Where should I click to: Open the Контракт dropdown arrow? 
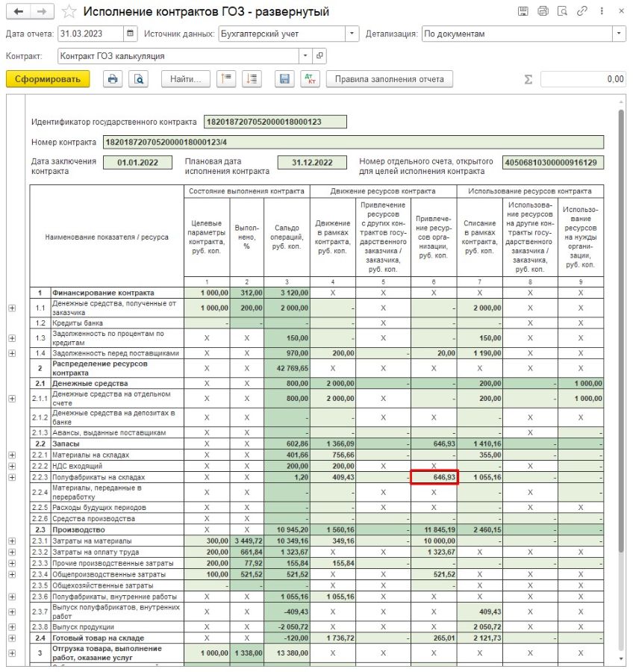pos(305,56)
